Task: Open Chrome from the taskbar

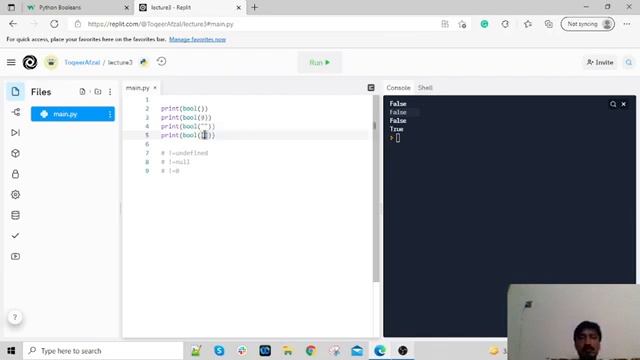Action: (x=311, y=351)
